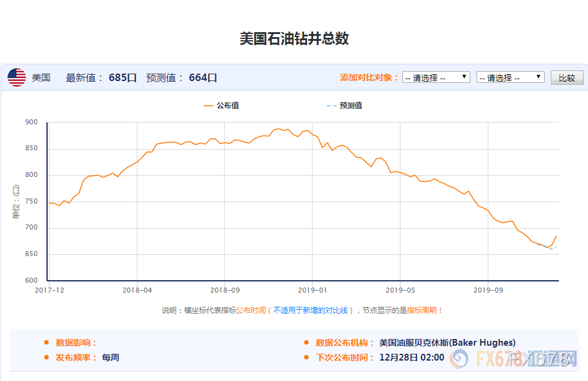Click the arrow on the first 请选择 dropdown
The height and width of the screenshot is (381, 588).
click(x=464, y=77)
